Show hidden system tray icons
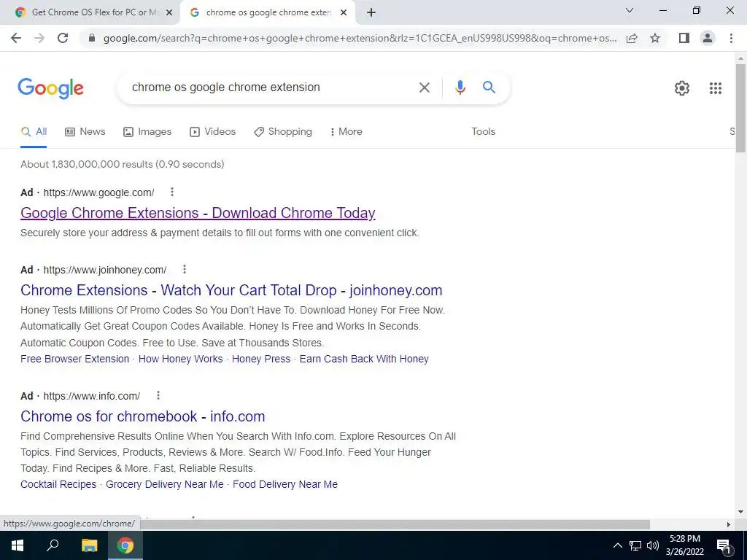Image resolution: width=747 pixels, height=560 pixels. 617,545
